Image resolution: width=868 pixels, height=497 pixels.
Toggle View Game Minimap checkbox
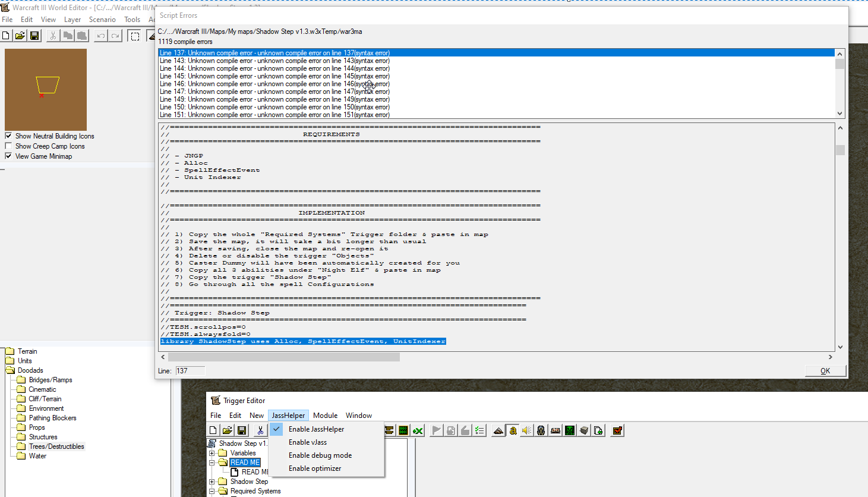pos(8,156)
